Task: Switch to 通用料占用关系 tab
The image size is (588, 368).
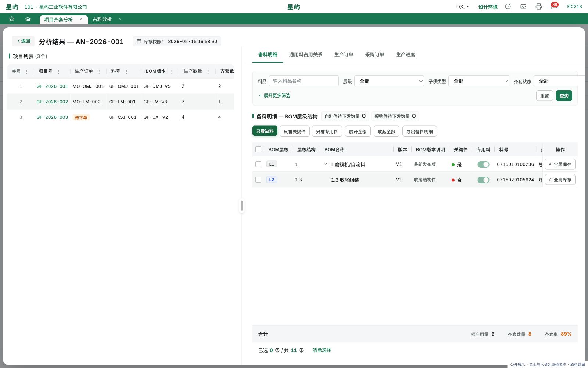Action: click(x=305, y=54)
